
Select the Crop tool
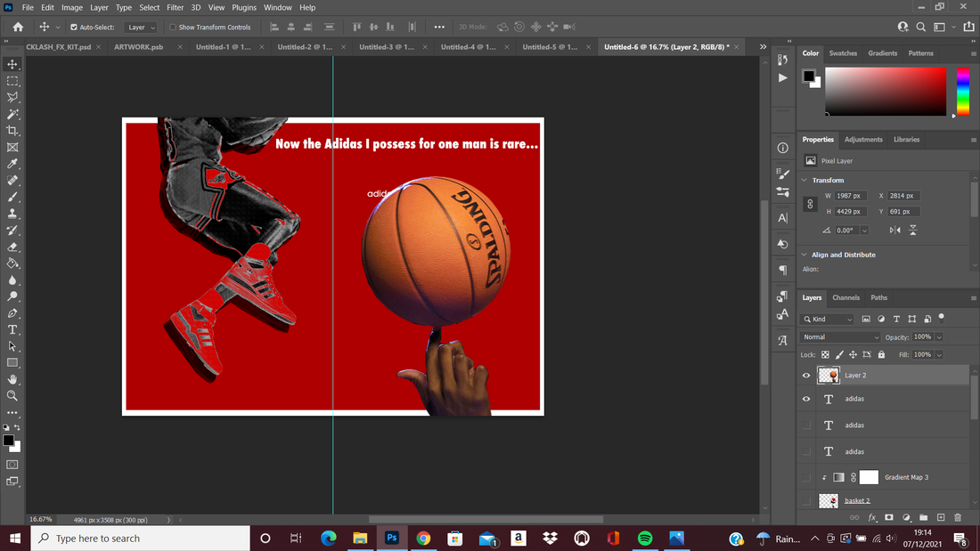click(12, 131)
